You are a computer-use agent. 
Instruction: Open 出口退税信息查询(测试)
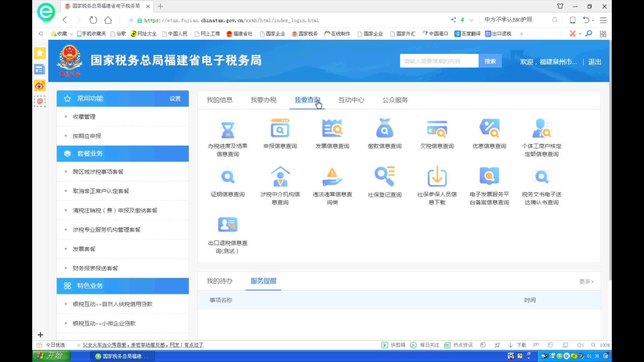click(x=228, y=230)
